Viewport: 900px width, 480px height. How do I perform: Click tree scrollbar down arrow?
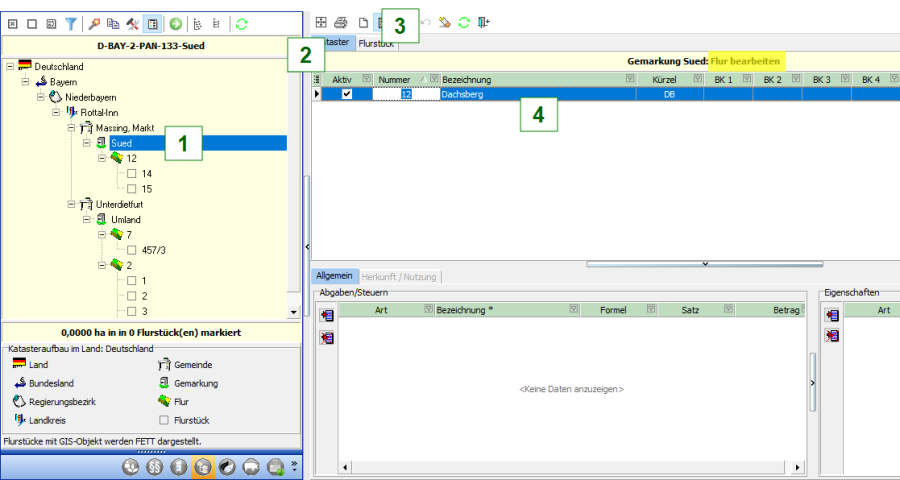tap(293, 312)
